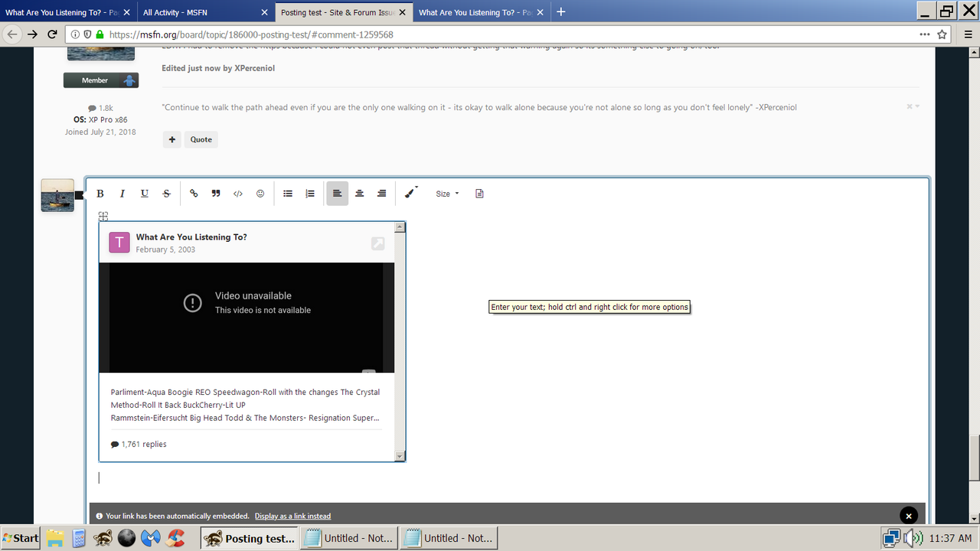Viewport: 980px width, 551px height.
Task: Set text alignment to center
Action: (359, 194)
